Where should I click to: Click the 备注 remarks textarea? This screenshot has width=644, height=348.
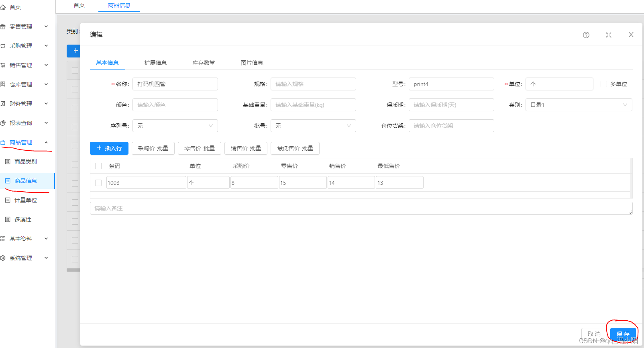pyautogui.click(x=361, y=208)
